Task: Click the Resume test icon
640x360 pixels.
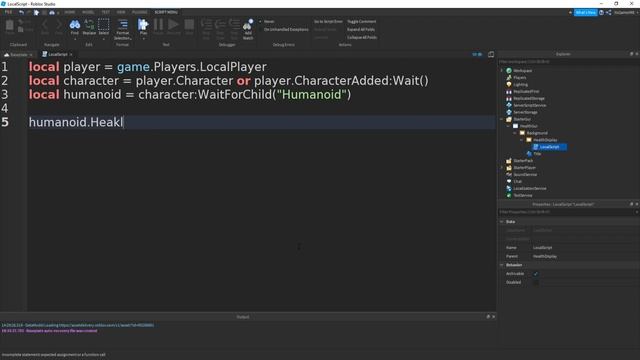Action: (173, 24)
